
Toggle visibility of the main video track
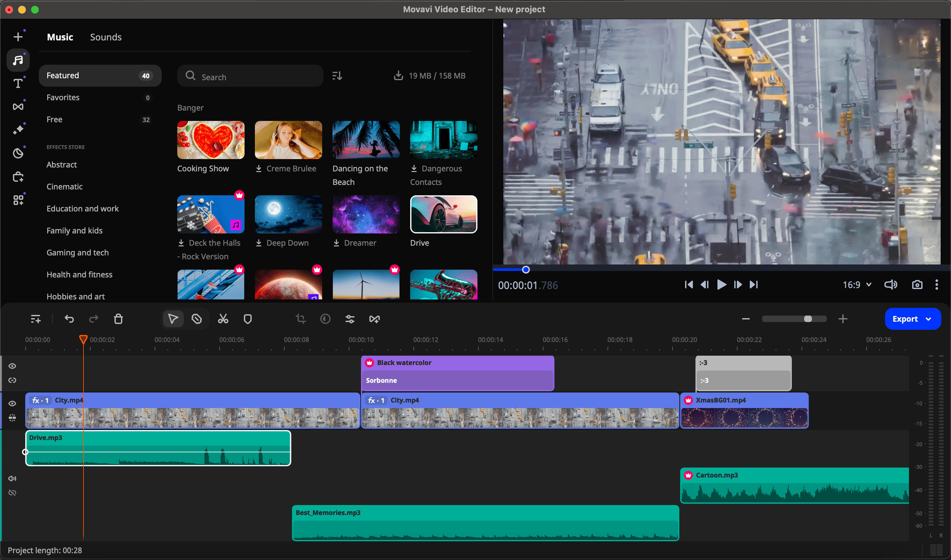point(12,404)
